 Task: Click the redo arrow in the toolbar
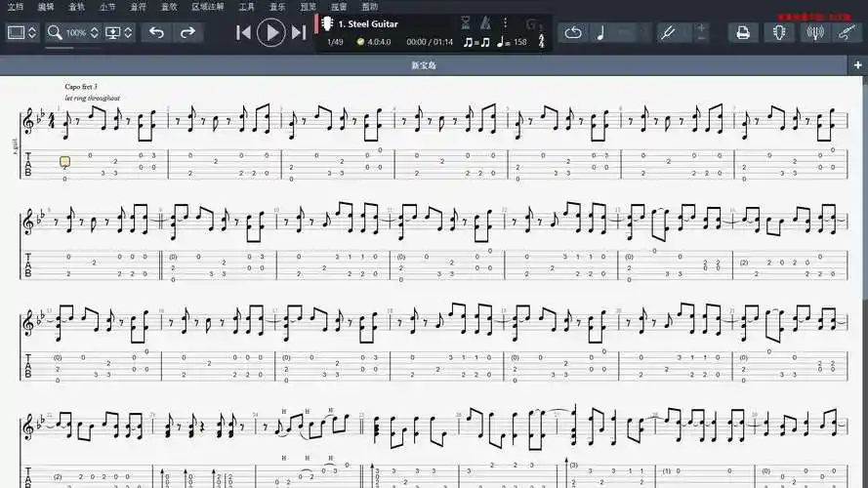coord(187,32)
